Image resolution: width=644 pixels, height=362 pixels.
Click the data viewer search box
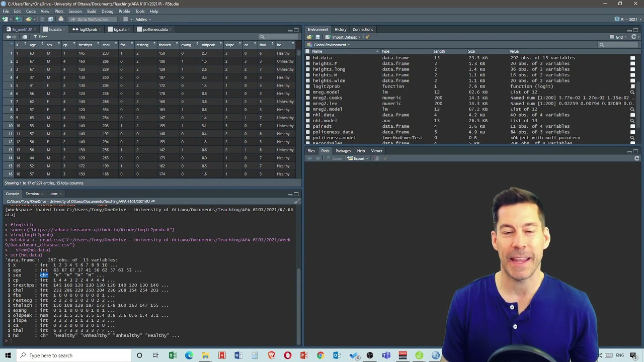278,37
